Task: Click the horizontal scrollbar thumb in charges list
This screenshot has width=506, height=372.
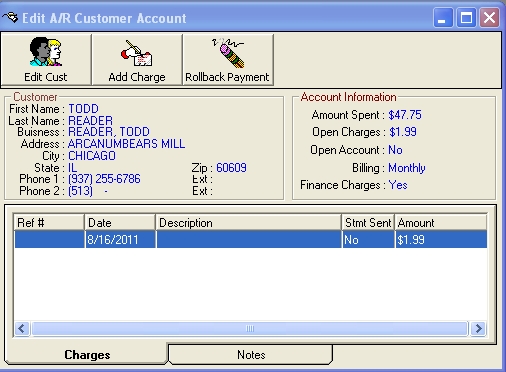Action: point(250,329)
